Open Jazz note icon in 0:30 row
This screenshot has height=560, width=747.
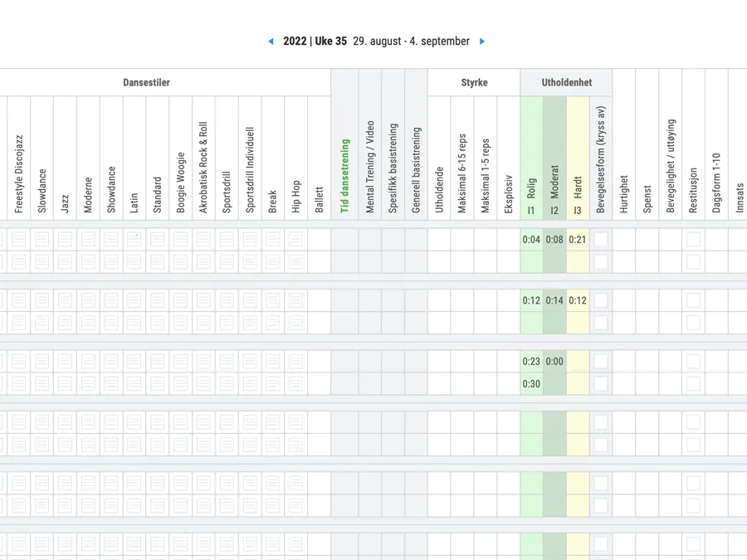[65, 383]
